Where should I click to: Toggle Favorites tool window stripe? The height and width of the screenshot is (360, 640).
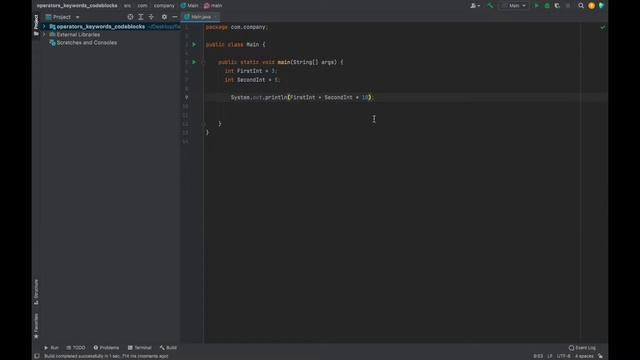coord(36,326)
